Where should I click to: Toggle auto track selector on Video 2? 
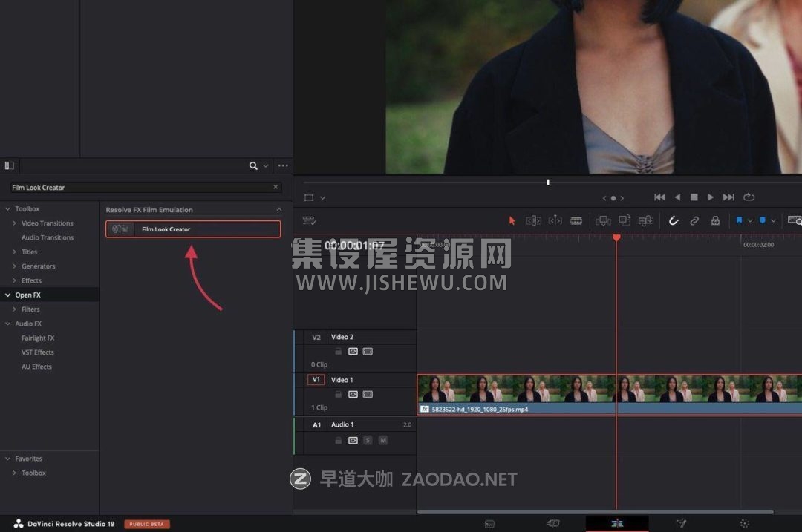(353, 351)
